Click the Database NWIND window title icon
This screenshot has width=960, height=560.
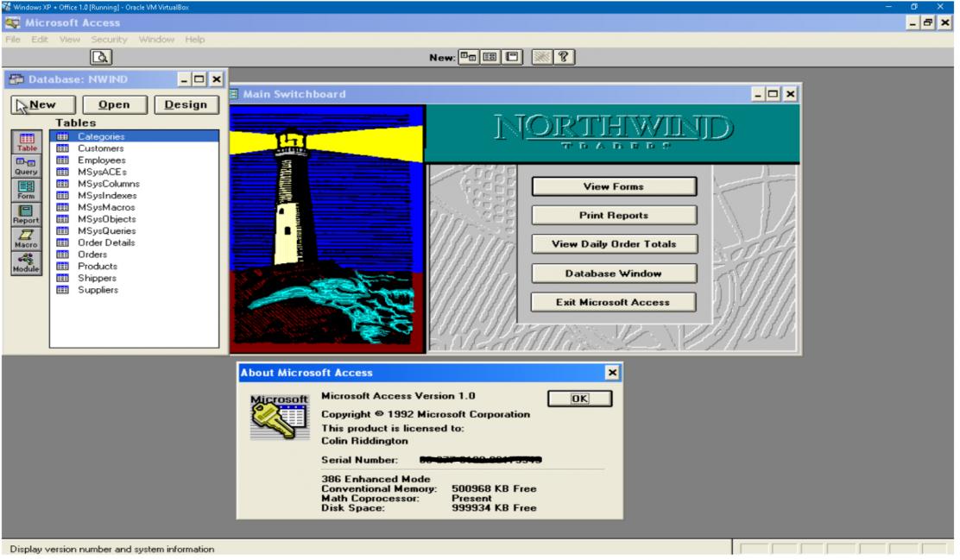[16, 79]
